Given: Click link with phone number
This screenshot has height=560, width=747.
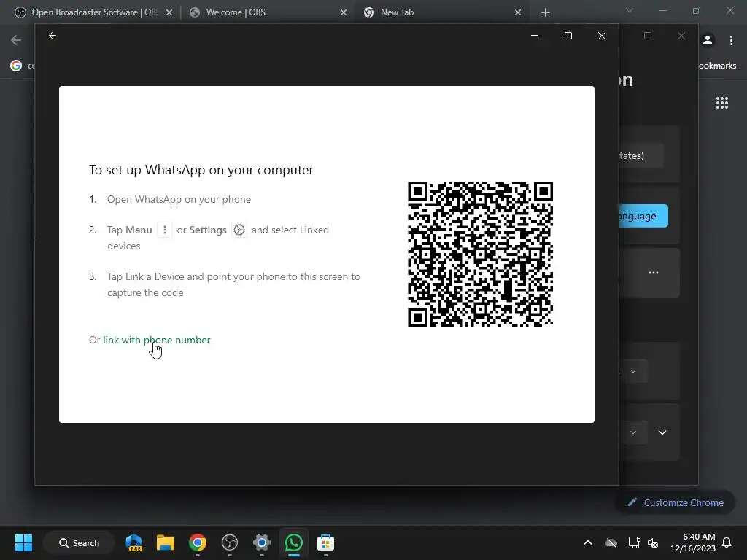Looking at the screenshot, I should (157, 340).
